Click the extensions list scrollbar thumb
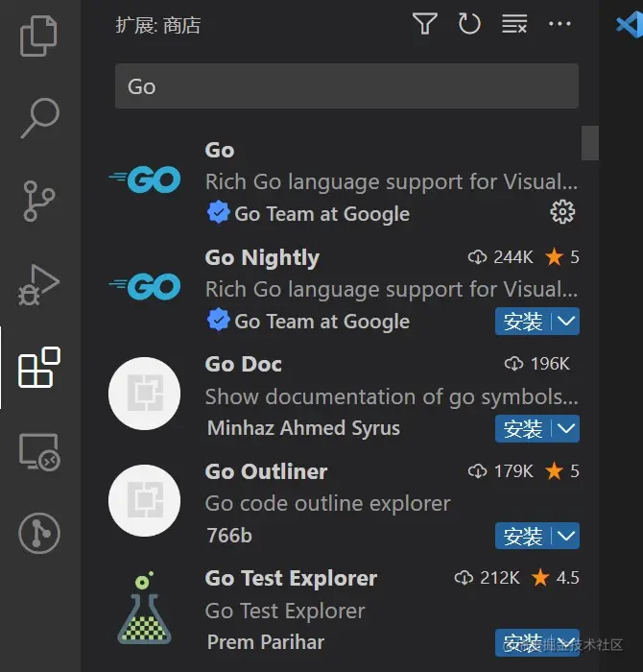This screenshot has width=643, height=672. (x=590, y=143)
